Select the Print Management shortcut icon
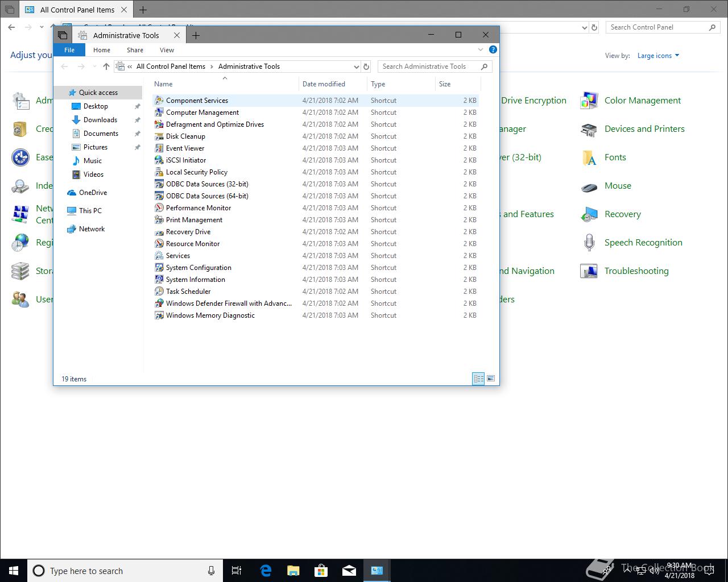 (x=159, y=220)
